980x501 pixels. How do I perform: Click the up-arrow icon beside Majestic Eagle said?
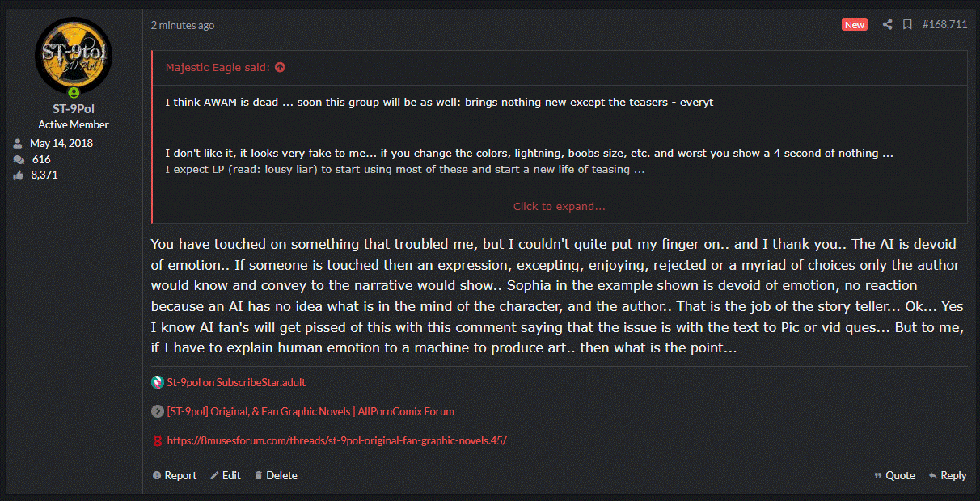[x=280, y=68]
